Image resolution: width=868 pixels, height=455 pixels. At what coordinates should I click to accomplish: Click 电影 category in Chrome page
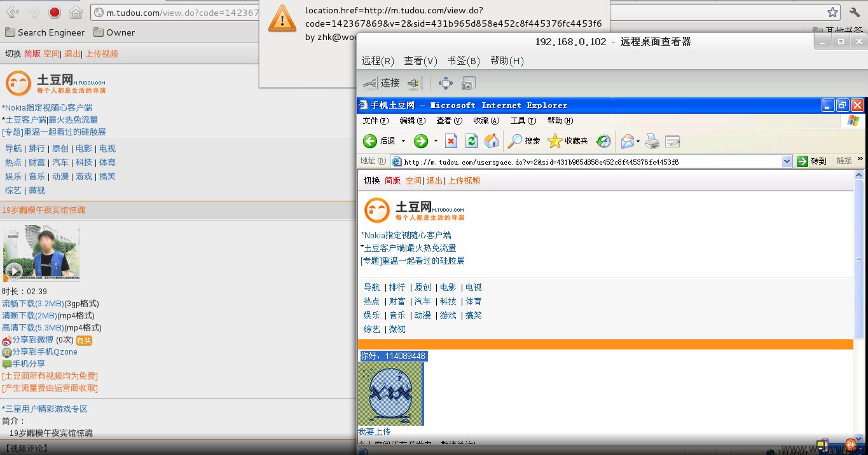83,149
